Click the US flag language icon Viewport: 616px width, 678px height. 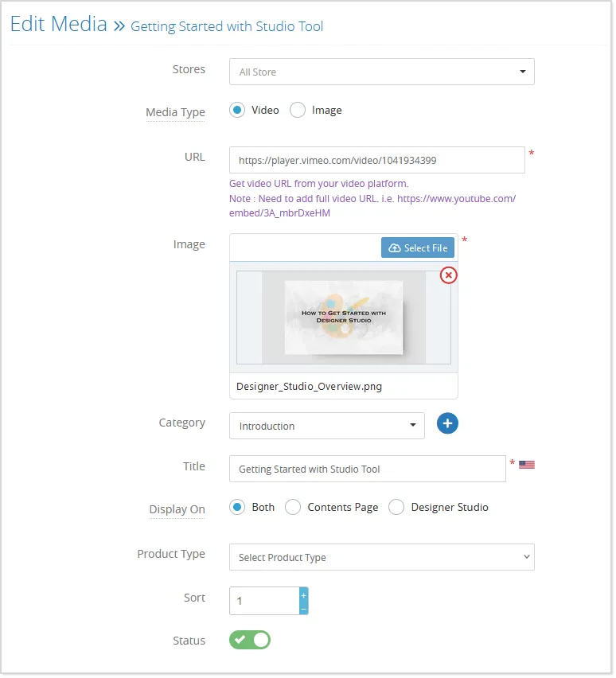(528, 466)
